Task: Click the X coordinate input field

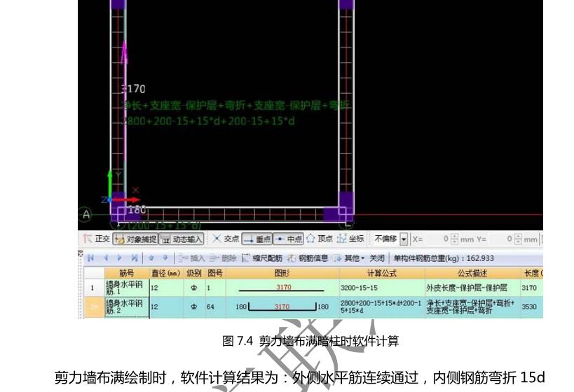Action: (437, 239)
